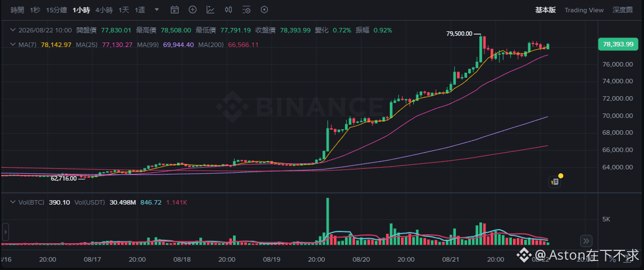This screenshot has height=270, width=644.
Task: Click the 08/21 date axis label
Action: [451, 259]
